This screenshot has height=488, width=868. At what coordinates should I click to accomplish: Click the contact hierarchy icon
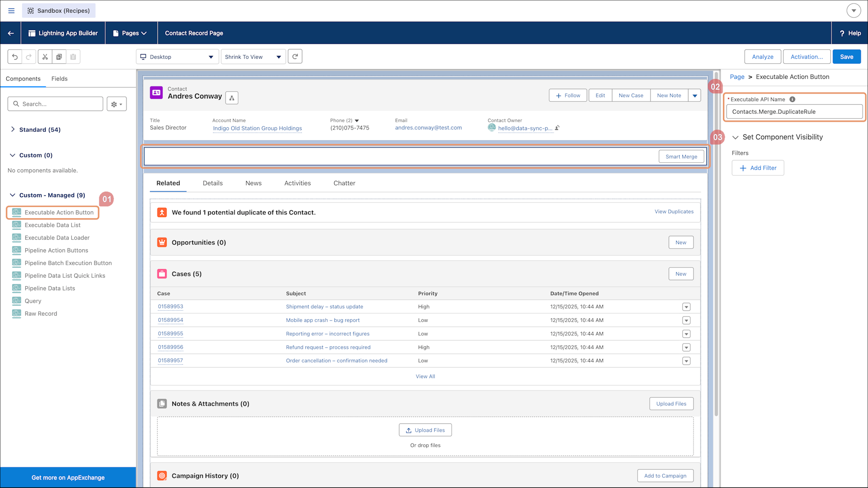232,98
